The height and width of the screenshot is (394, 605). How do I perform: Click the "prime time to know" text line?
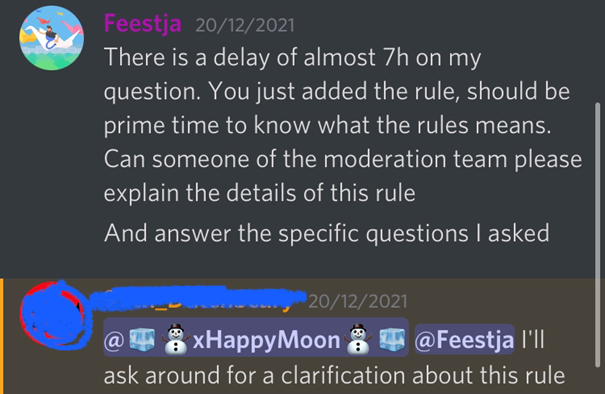click(x=328, y=125)
